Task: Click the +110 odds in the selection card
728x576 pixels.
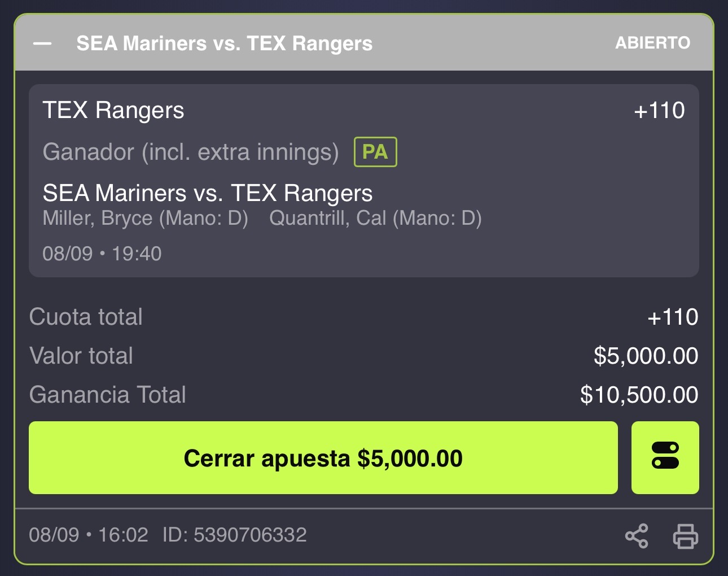Action: tap(659, 110)
